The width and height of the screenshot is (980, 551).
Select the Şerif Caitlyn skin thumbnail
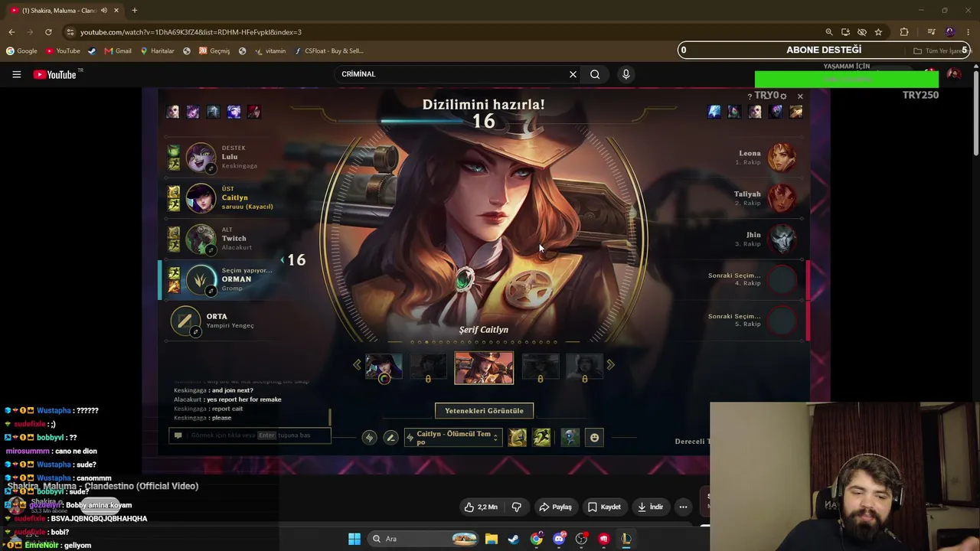(x=484, y=368)
